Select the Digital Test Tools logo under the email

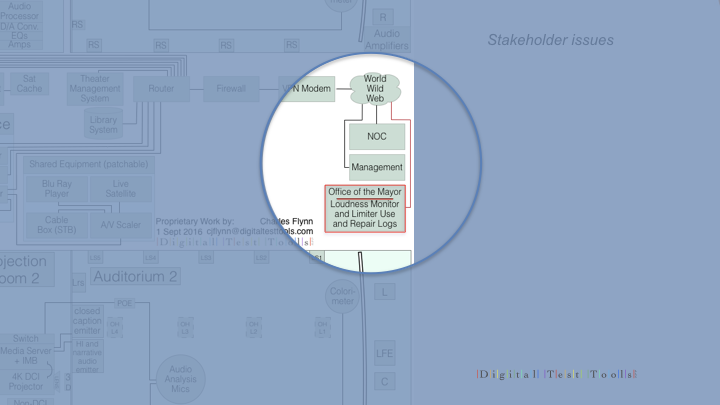pyautogui.click(x=235, y=242)
